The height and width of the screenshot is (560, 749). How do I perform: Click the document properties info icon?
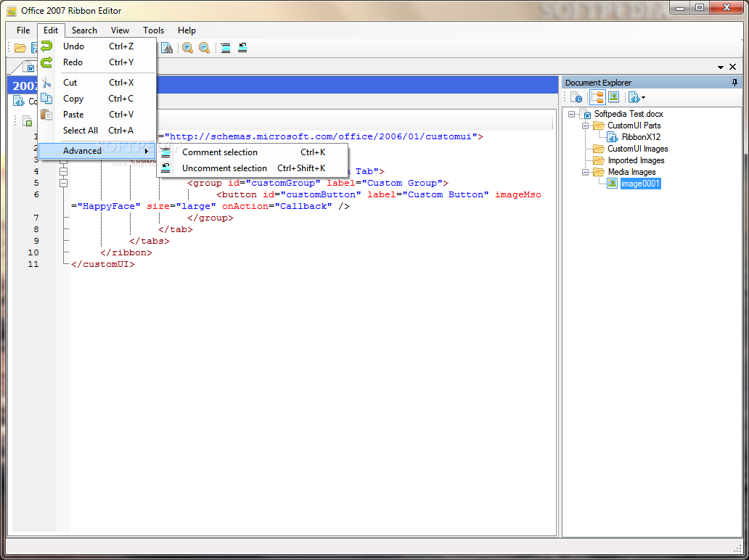[576, 97]
